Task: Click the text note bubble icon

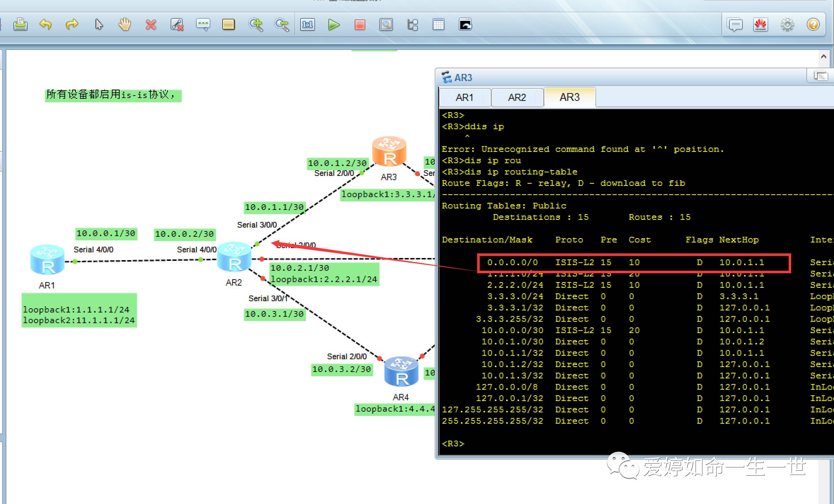Action: click(203, 24)
